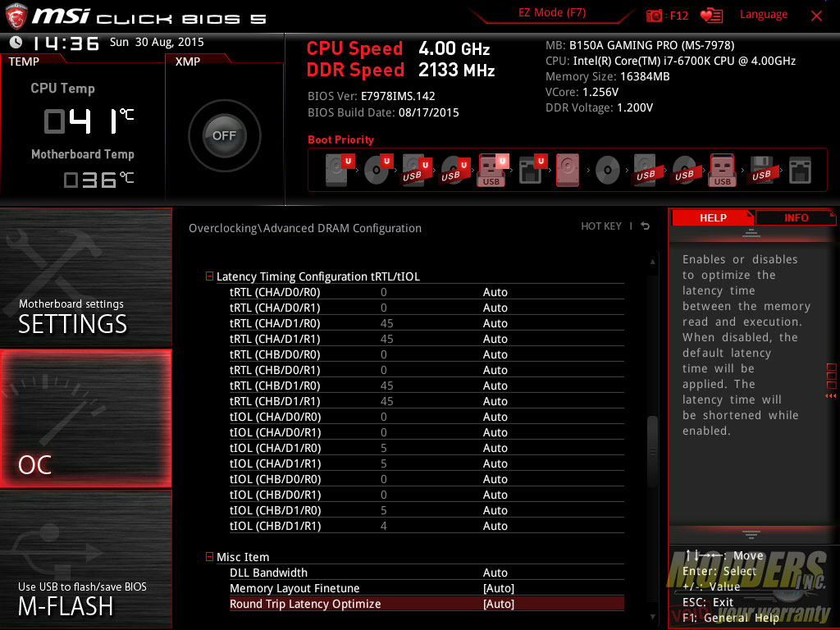Click the F12 screenshot camera icon

pos(654,16)
